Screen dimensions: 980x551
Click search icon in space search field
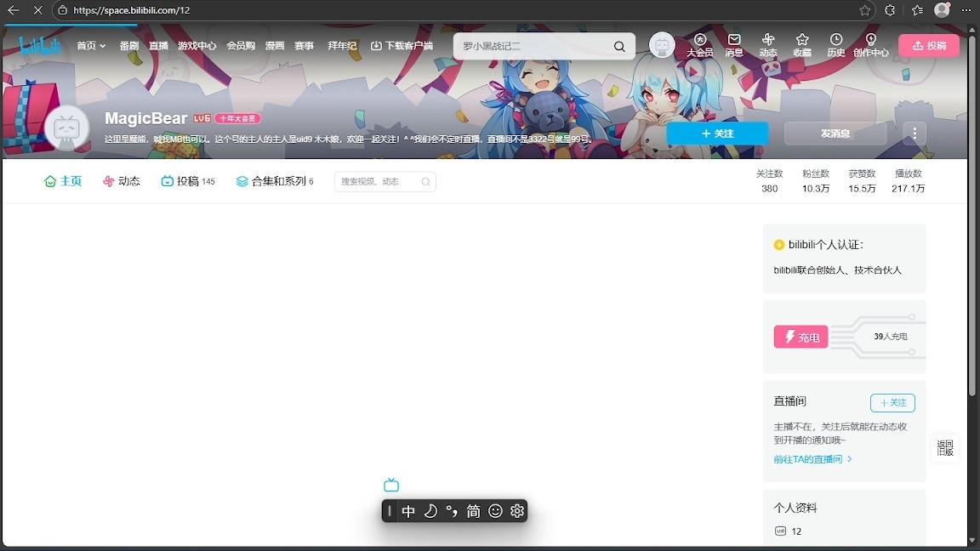coord(425,182)
